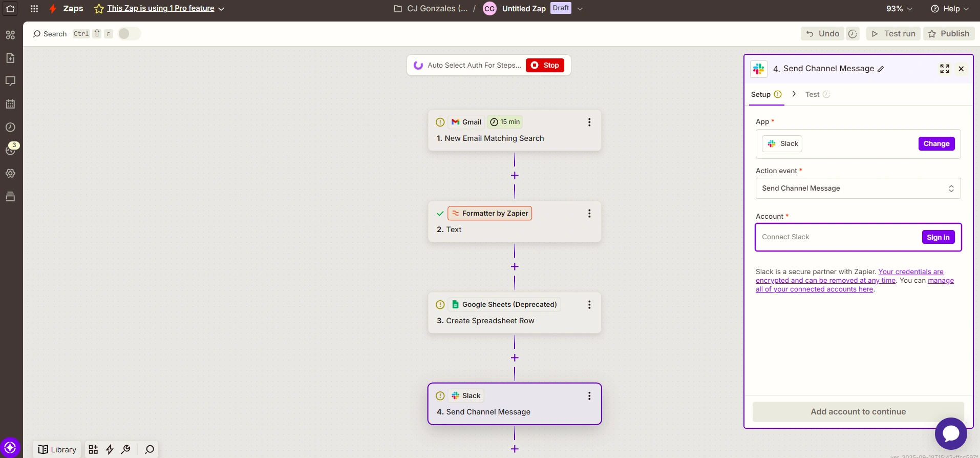The width and height of the screenshot is (980, 458).
Task: Close the Send Channel Message panel
Action: [961, 69]
